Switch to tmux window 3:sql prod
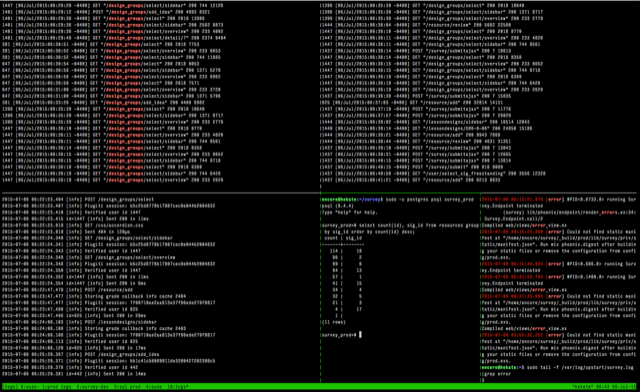 pyautogui.click(x=127, y=386)
